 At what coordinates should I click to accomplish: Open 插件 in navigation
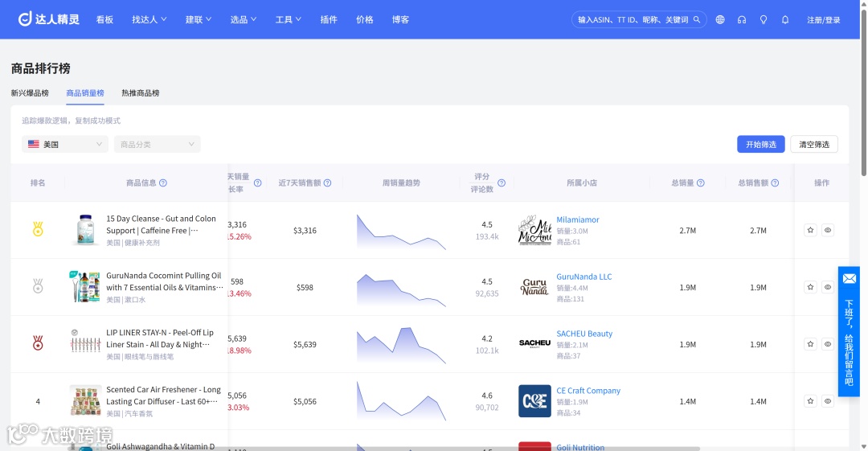click(329, 19)
